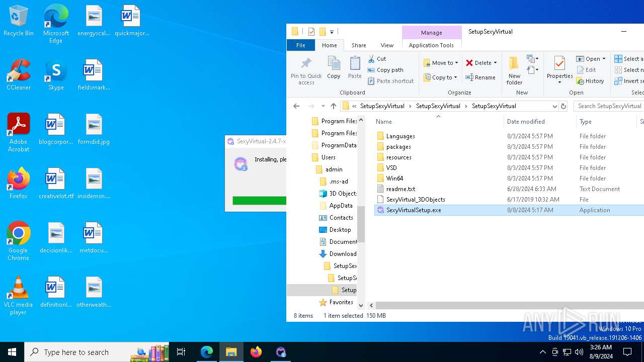644x362 pixels.
Task: Click Users in navigation tree
Action: 328,157
